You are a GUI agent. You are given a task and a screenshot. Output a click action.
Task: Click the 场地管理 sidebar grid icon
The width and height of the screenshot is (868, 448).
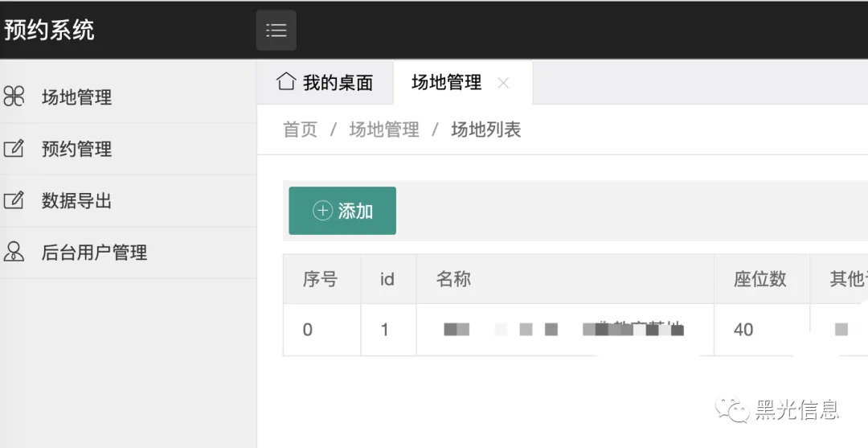(x=14, y=97)
